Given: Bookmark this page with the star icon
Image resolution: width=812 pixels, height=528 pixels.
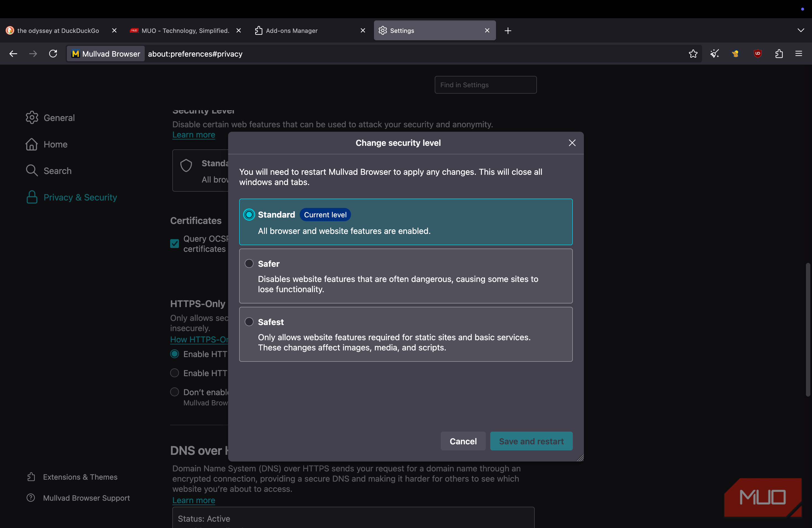Looking at the screenshot, I should [x=693, y=54].
